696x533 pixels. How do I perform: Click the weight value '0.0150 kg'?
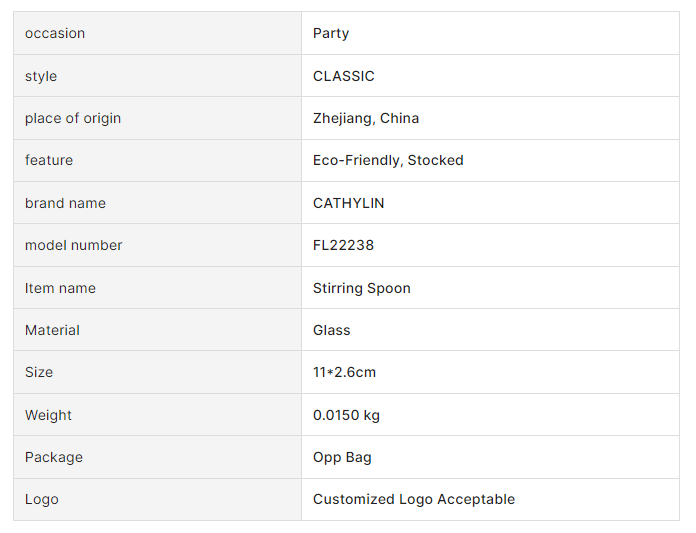click(346, 415)
